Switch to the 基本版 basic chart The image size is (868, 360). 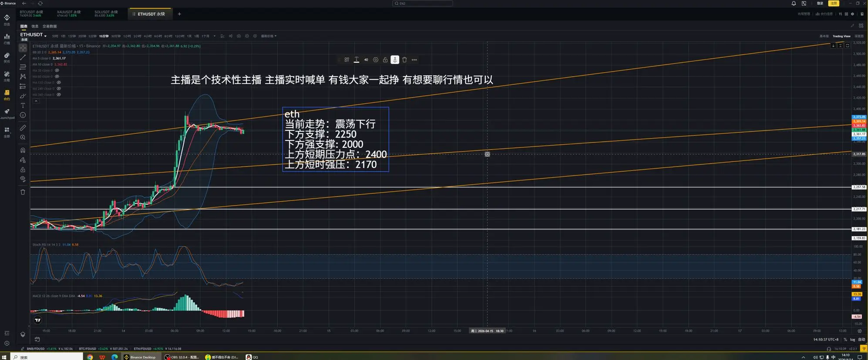click(x=824, y=36)
